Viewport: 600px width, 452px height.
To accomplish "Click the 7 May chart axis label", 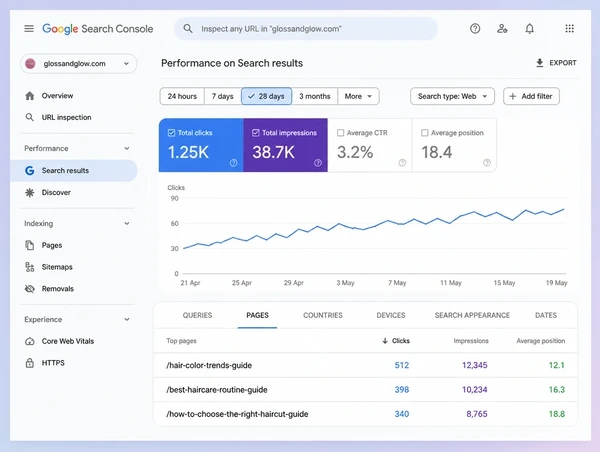I will click(397, 283).
